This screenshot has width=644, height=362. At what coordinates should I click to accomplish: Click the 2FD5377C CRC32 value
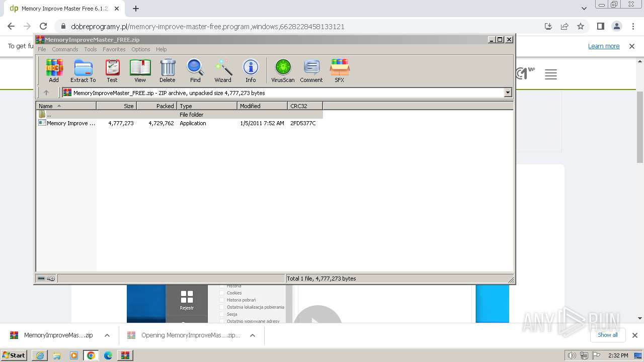click(303, 123)
